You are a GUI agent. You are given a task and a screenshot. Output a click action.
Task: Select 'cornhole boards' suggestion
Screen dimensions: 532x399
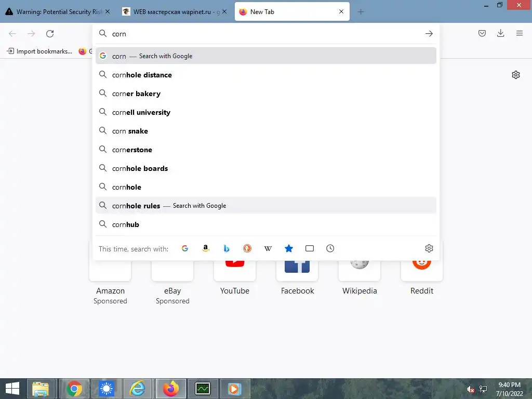(x=266, y=168)
